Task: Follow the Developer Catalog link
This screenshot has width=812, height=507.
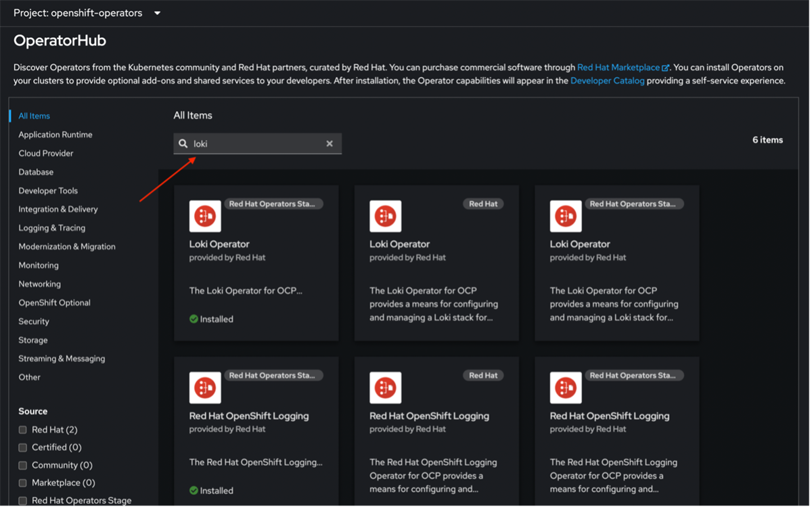Action: [607, 81]
